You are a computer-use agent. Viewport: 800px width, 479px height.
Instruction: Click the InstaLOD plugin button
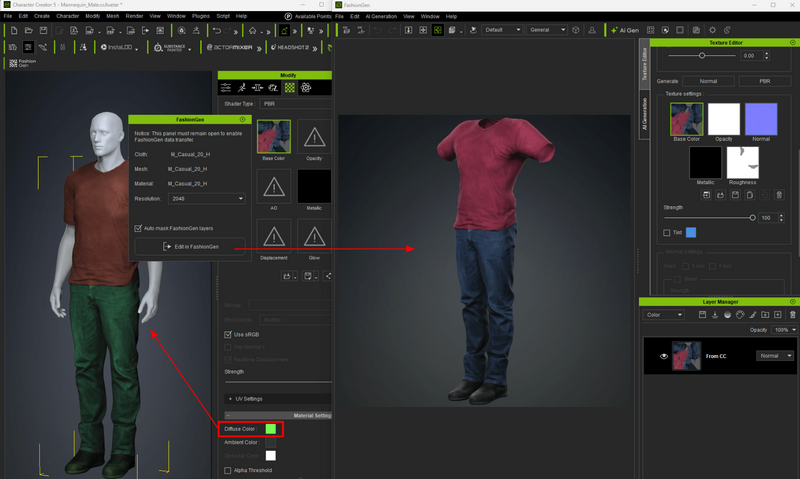[x=116, y=47]
